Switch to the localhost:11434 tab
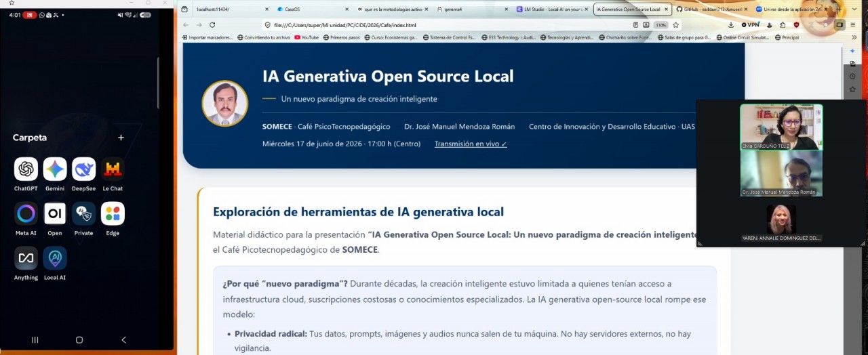The image size is (868, 355). (227, 9)
